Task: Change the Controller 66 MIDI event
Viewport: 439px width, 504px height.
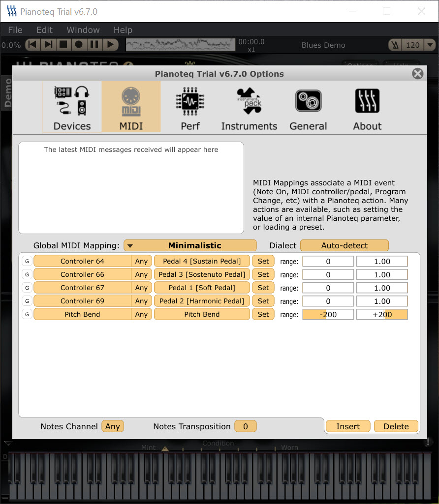Action: (x=82, y=274)
